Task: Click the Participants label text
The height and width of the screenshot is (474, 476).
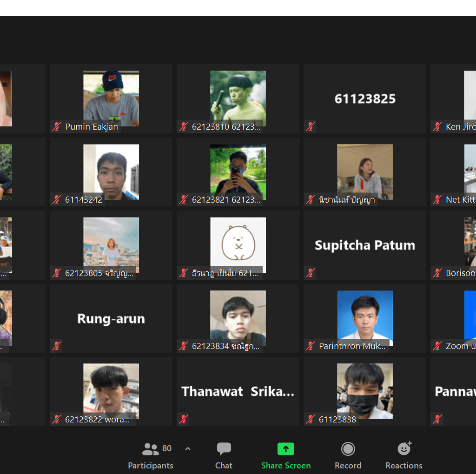Action: coord(151,466)
